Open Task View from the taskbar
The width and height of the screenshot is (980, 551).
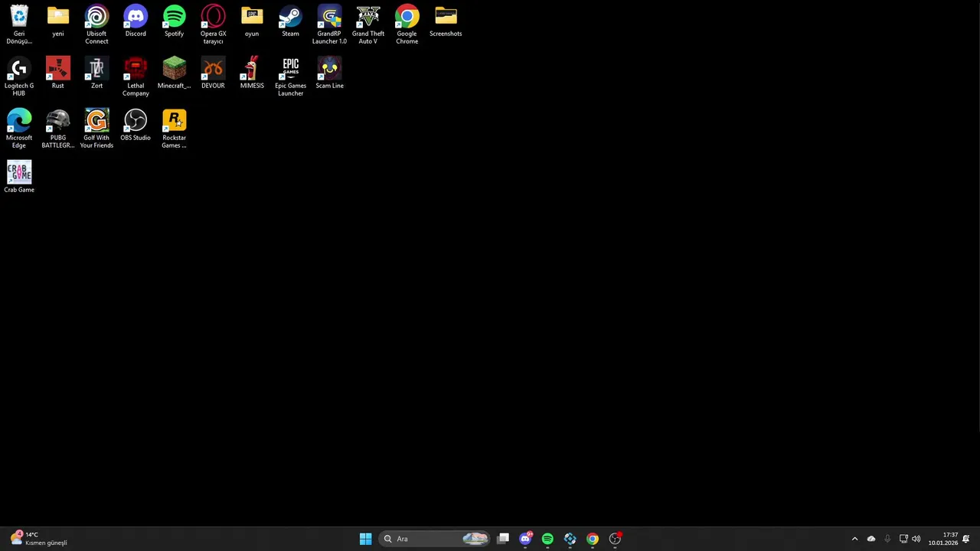point(503,539)
